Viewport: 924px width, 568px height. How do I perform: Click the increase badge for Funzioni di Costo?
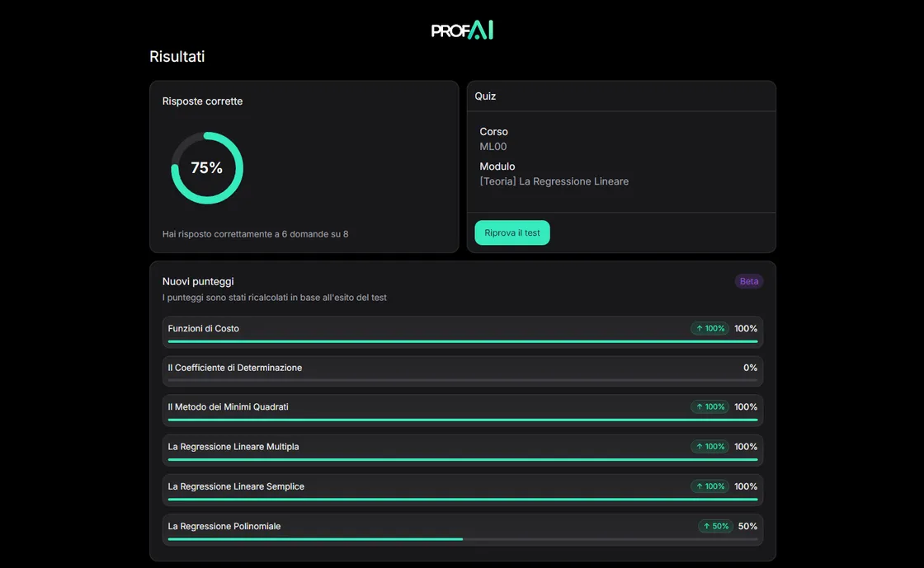pos(709,329)
